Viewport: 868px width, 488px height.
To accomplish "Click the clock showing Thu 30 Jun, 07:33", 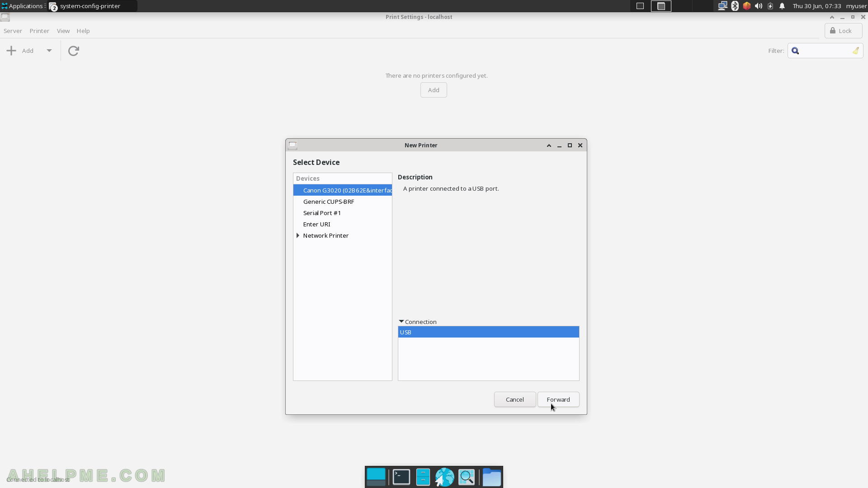I will pyautogui.click(x=817, y=6).
